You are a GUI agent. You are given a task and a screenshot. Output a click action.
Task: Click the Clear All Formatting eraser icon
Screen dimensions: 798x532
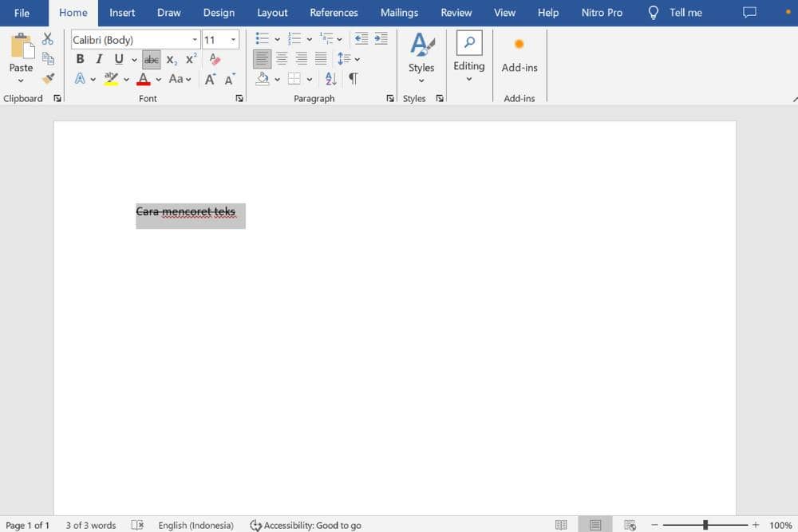[214, 59]
